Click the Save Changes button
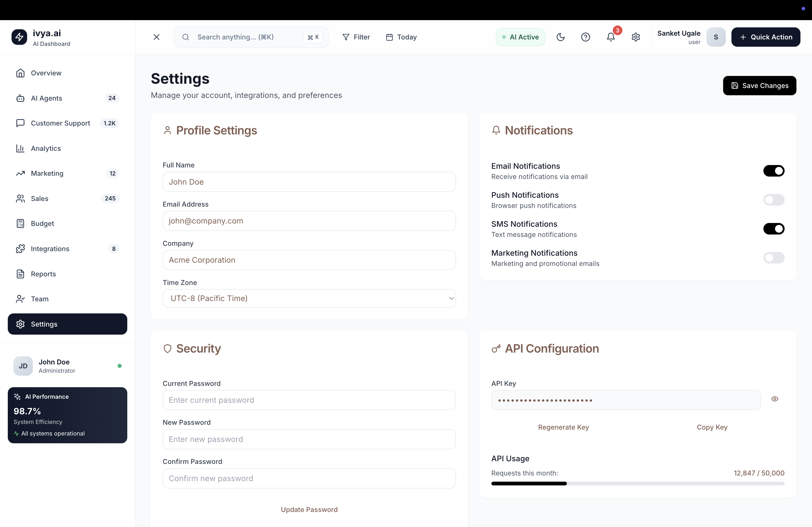812x527 pixels. [x=759, y=86]
